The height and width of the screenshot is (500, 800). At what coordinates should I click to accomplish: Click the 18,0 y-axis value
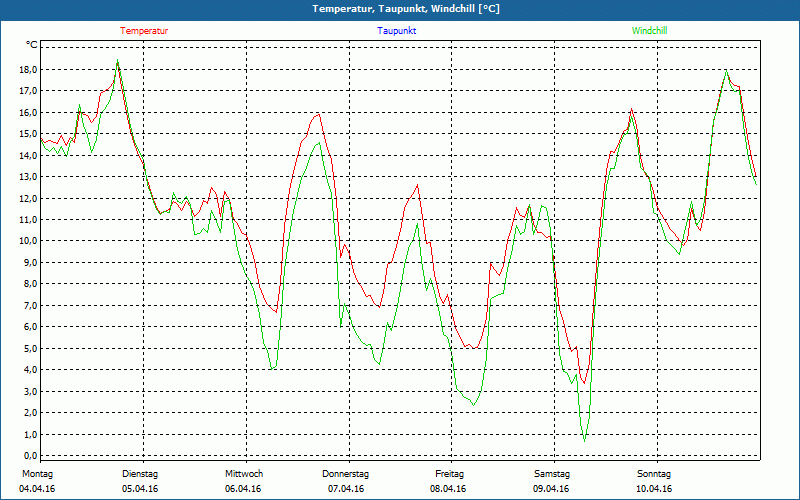tap(29, 69)
